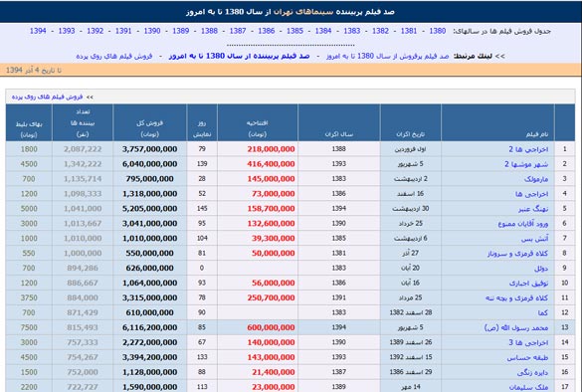Click 'فروش فیلم های روی پرده' link beside >> above table
This screenshot has height=392, width=582.
47,97
